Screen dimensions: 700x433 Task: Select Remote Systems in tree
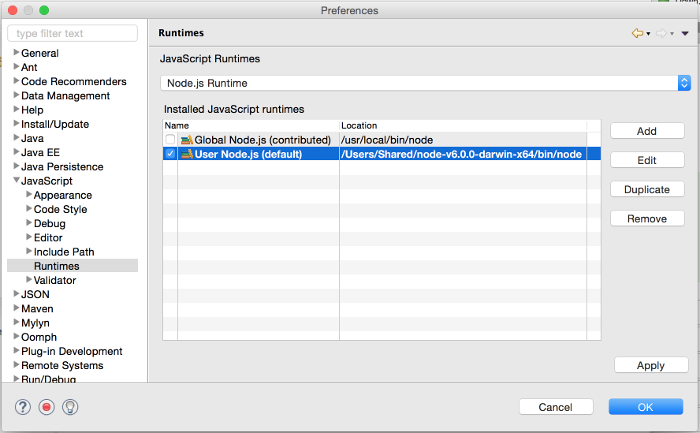point(62,365)
